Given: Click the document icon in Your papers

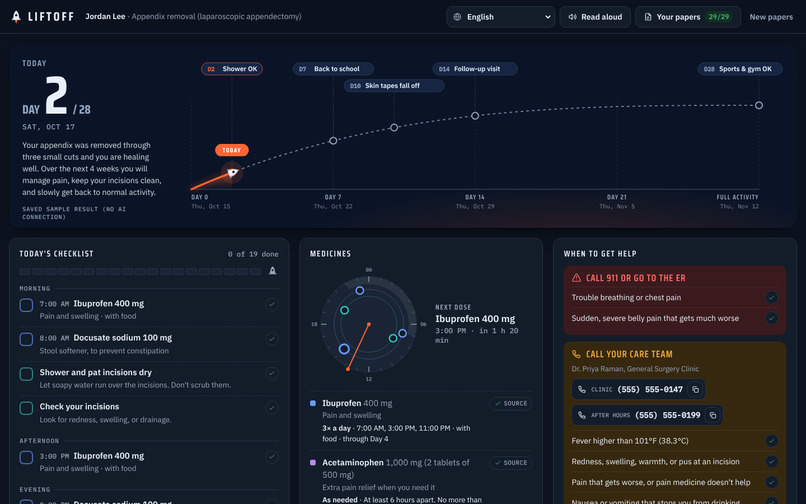Looking at the screenshot, I should pos(648,17).
